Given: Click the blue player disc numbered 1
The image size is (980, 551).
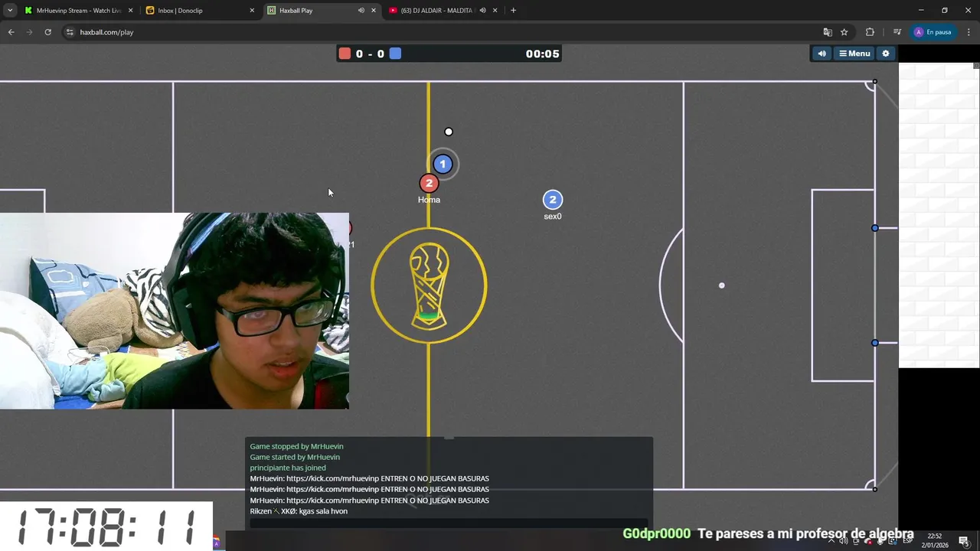Looking at the screenshot, I should click(443, 164).
